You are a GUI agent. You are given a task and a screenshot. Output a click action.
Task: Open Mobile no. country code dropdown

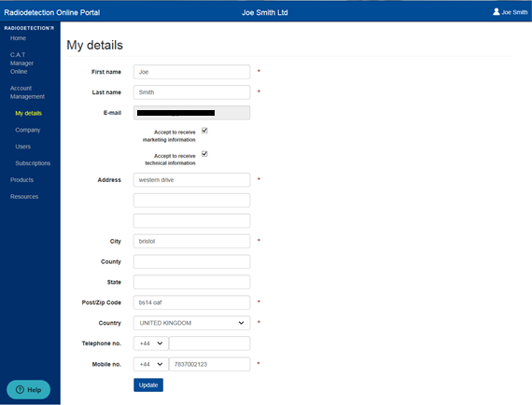coord(151,364)
